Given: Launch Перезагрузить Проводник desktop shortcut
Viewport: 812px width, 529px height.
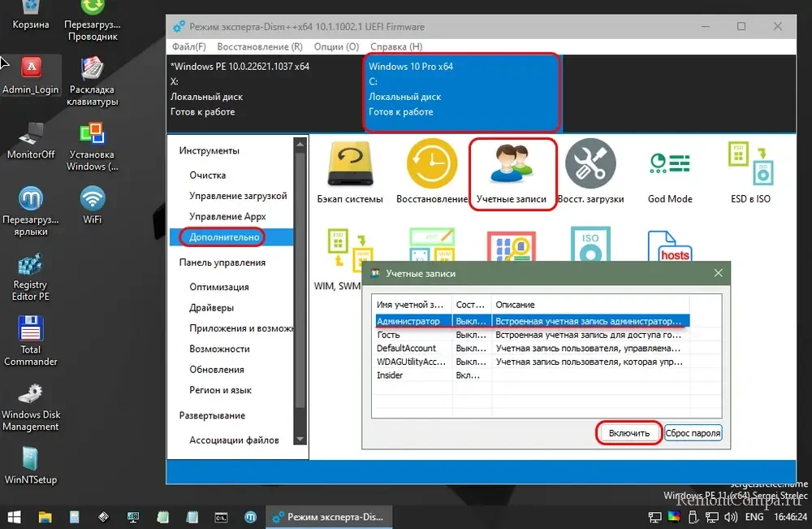Looking at the screenshot, I should pyautogui.click(x=93, y=21).
